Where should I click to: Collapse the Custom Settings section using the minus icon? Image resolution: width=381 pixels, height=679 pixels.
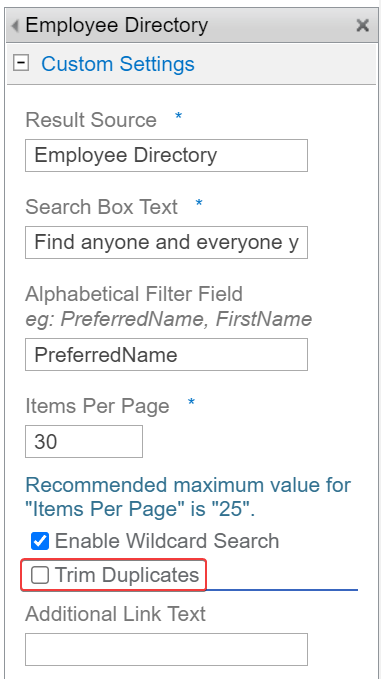(21, 63)
